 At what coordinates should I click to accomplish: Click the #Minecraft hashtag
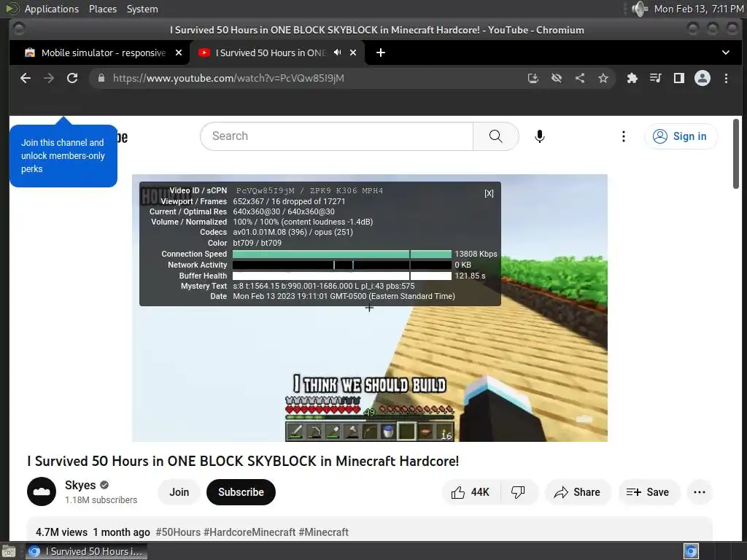point(323,532)
